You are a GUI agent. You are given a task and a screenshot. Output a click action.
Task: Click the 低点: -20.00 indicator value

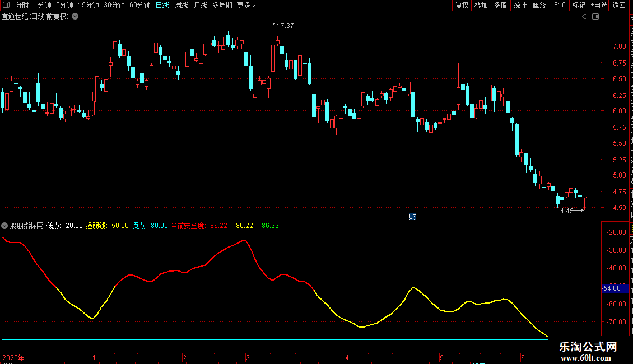point(64,226)
